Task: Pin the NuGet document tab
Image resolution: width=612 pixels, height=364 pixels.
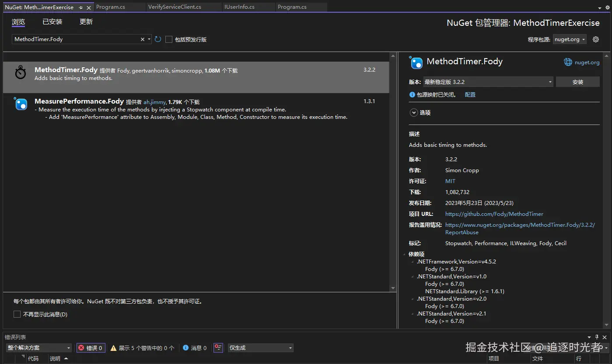Action: [80, 7]
